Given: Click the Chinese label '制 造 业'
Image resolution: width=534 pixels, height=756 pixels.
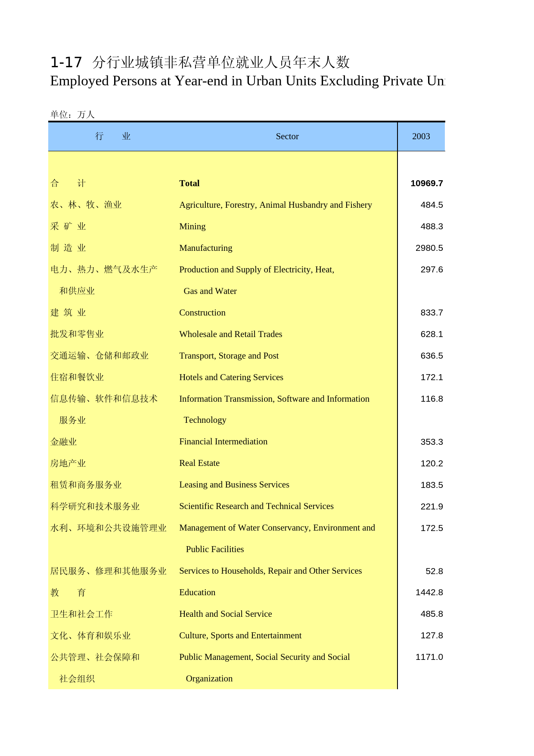Looking at the screenshot, I should click(68, 248).
